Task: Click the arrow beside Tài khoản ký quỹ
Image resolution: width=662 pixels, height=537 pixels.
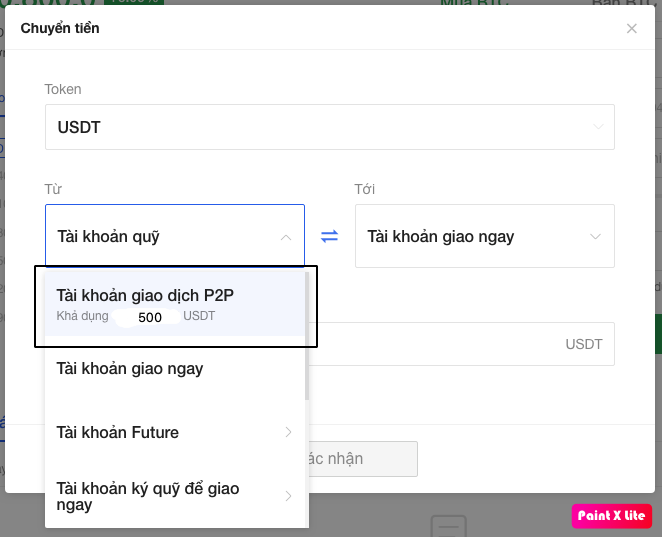Action: [x=288, y=496]
